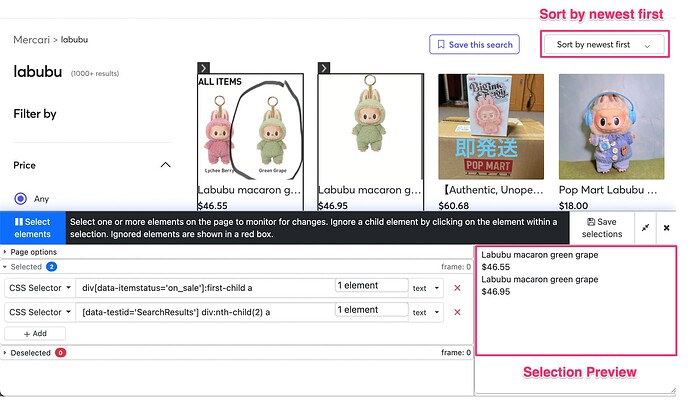Remove the SearchResults selector with red X
This screenshot has height=408, width=690.
coord(457,312)
